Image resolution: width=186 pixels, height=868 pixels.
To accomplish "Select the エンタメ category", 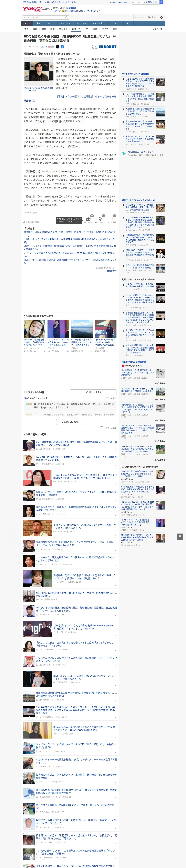I will pos(63,29).
